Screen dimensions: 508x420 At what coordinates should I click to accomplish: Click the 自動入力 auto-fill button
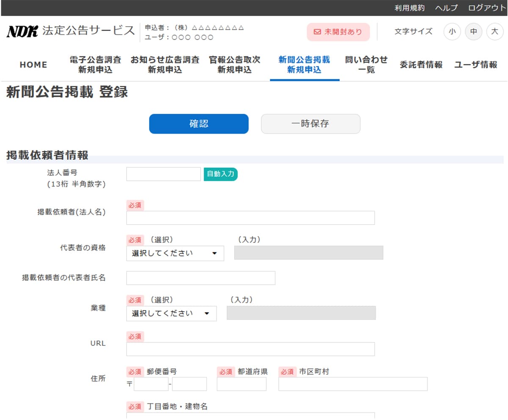[221, 174]
